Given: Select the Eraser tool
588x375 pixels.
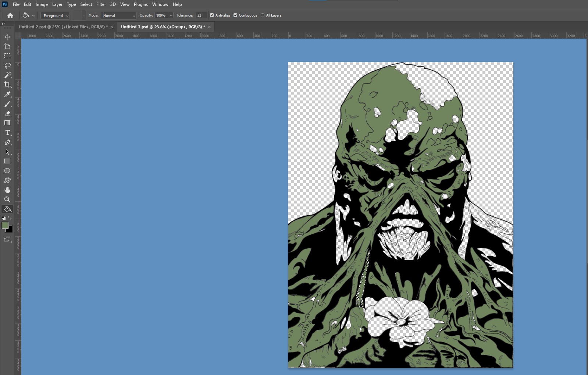Looking at the screenshot, I should [x=7, y=113].
